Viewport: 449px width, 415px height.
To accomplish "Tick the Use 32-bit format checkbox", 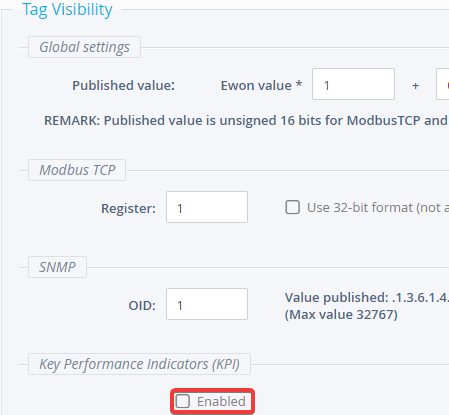I will coord(292,207).
